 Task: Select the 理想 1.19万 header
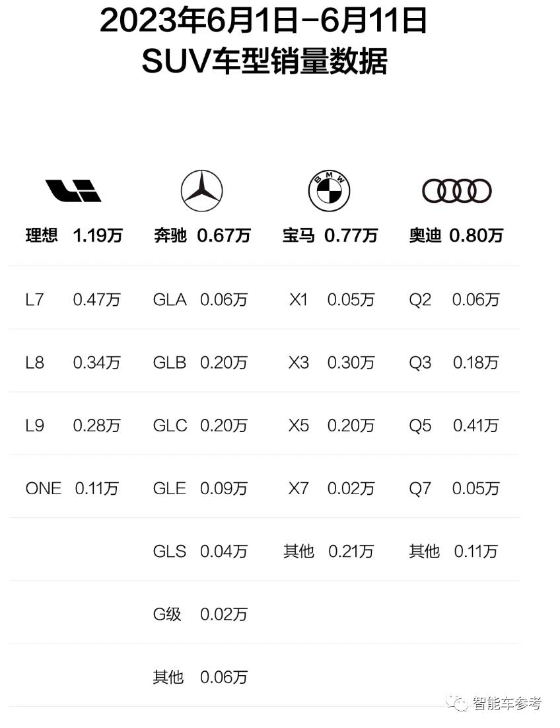74,235
